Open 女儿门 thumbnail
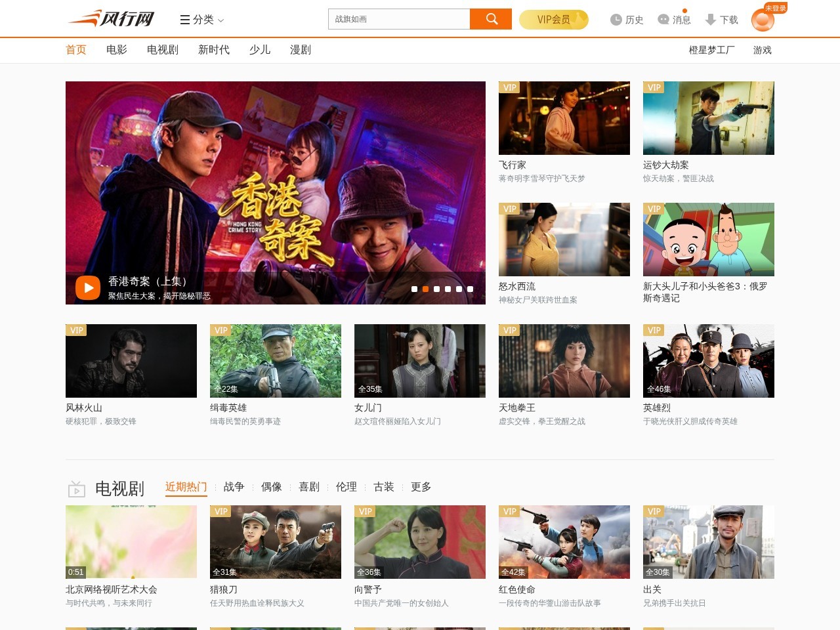 420,361
